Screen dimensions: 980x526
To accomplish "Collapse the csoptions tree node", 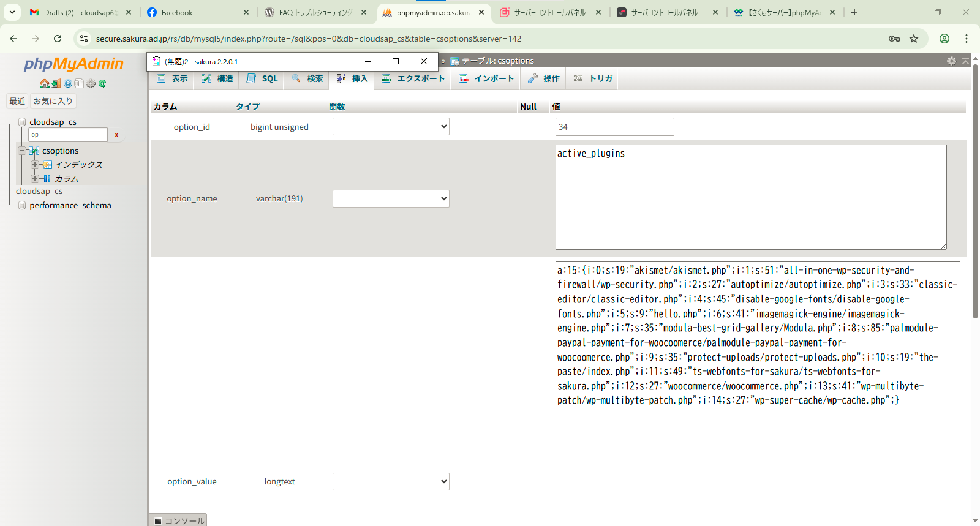I will tap(22, 151).
